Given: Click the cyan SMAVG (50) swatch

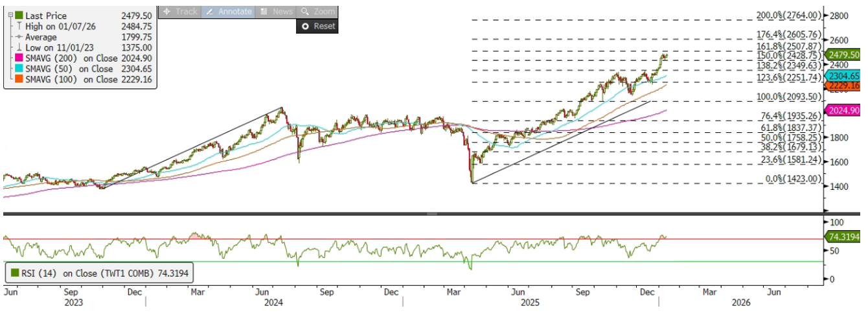Looking at the screenshot, I should 18,69.
